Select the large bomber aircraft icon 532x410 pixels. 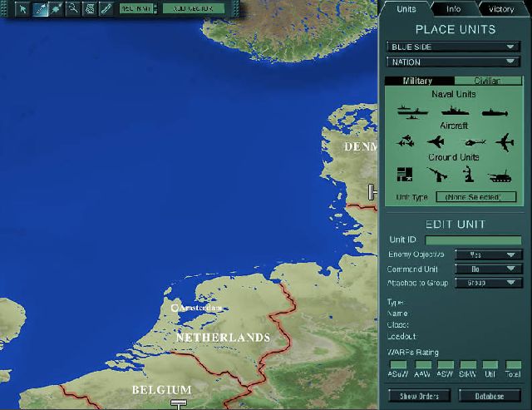[x=504, y=141]
